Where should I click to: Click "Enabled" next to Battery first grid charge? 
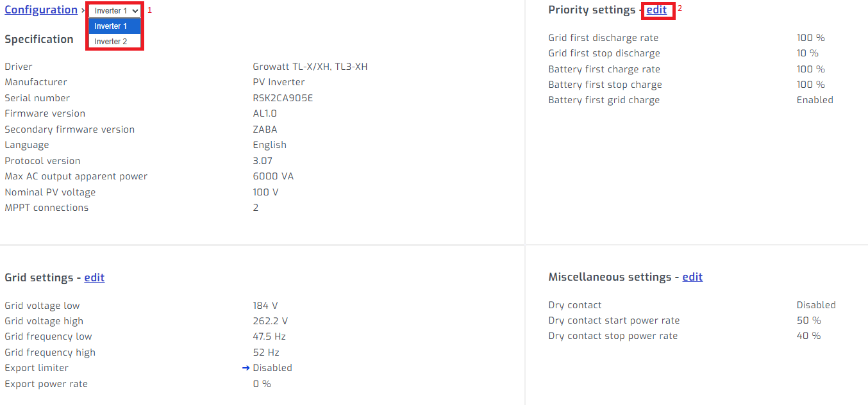tap(815, 99)
